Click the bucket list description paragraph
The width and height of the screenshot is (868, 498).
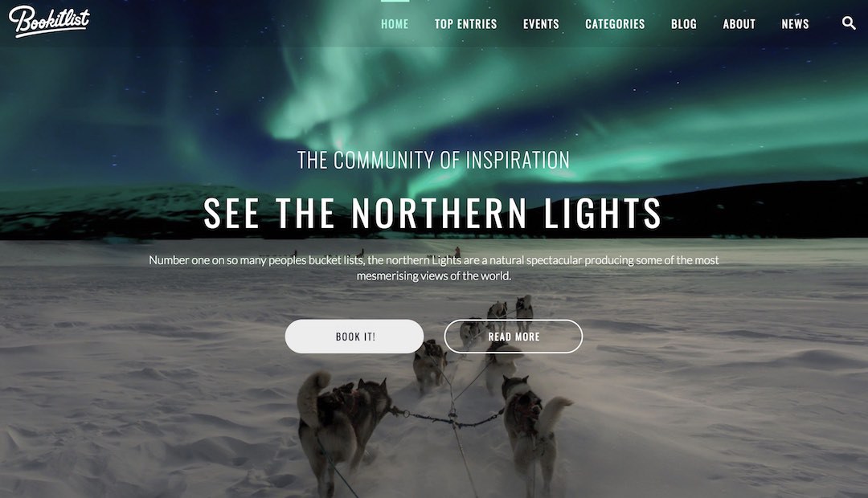coord(433,267)
